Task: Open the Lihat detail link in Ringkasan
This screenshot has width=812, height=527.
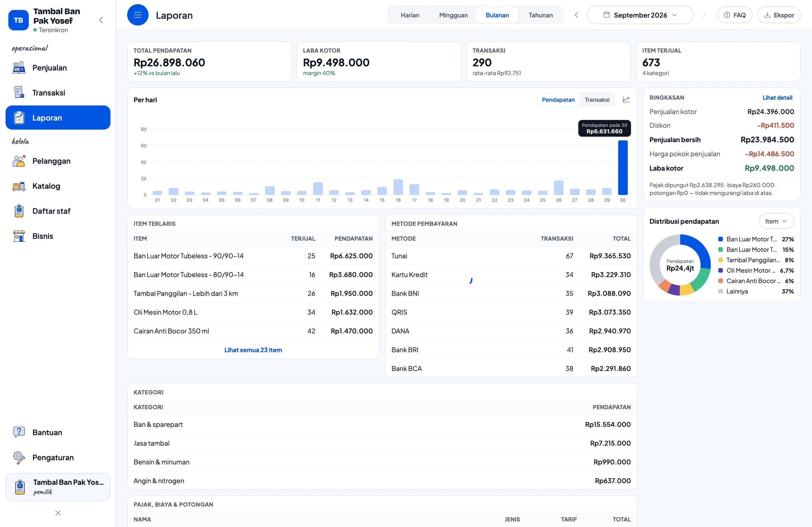Action: (777, 97)
